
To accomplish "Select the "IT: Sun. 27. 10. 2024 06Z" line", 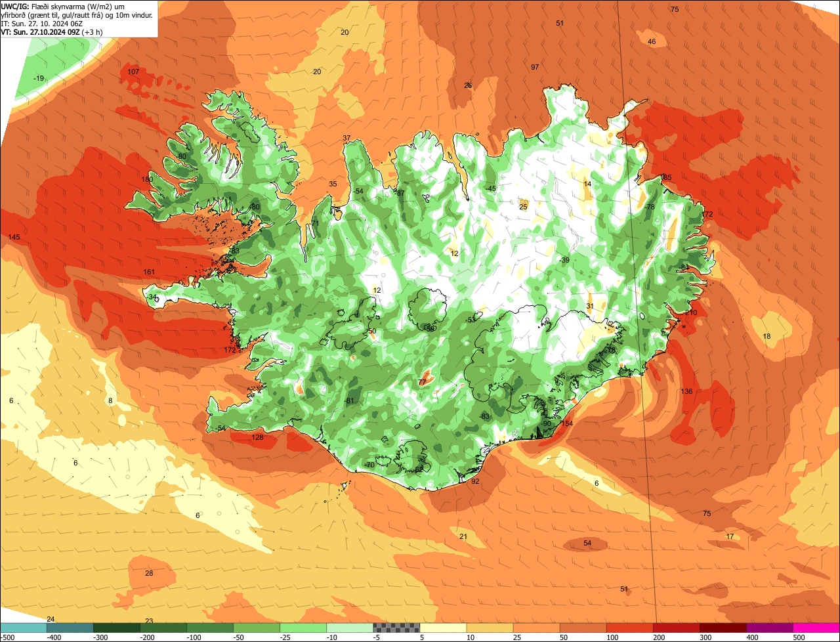I will pyautogui.click(x=41, y=23).
